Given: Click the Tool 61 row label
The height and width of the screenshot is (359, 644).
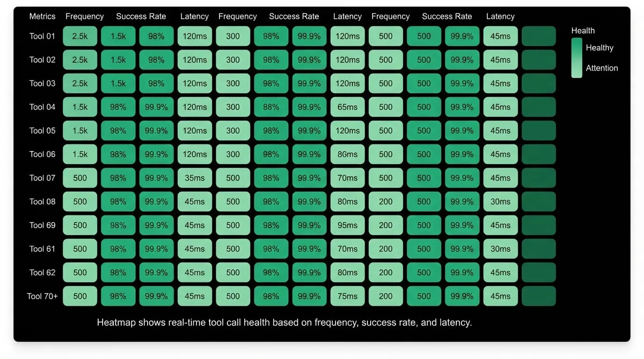Looking at the screenshot, I should coord(42,249).
